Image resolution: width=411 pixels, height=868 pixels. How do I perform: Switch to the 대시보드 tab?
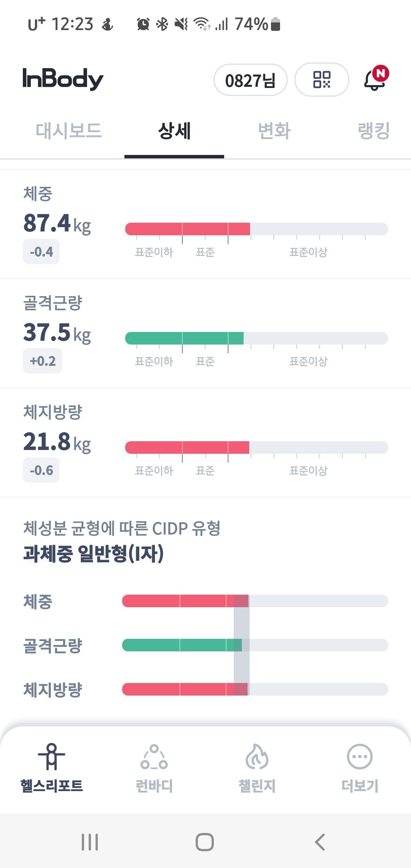pos(69,131)
